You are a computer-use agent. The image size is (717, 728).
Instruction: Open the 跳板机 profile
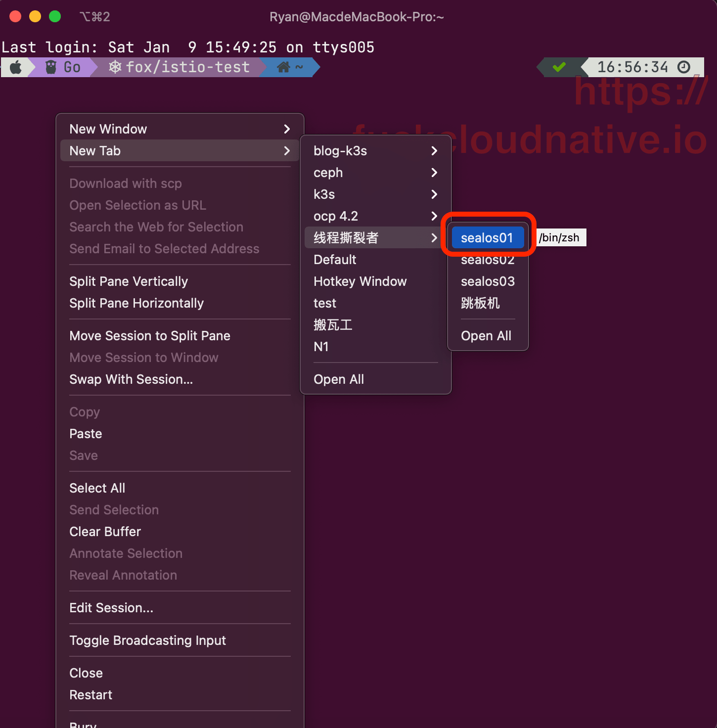pyautogui.click(x=488, y=303)
